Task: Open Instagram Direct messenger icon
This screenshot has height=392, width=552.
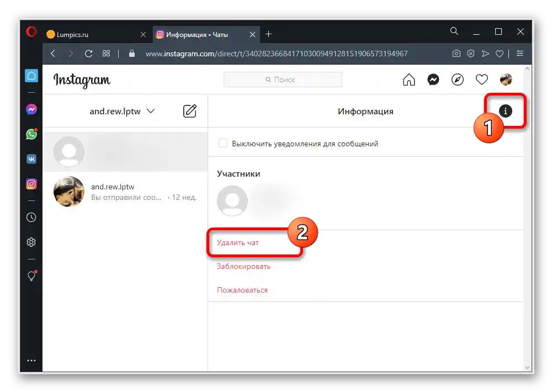Action: pyautogui.click(x=433, y=80)
